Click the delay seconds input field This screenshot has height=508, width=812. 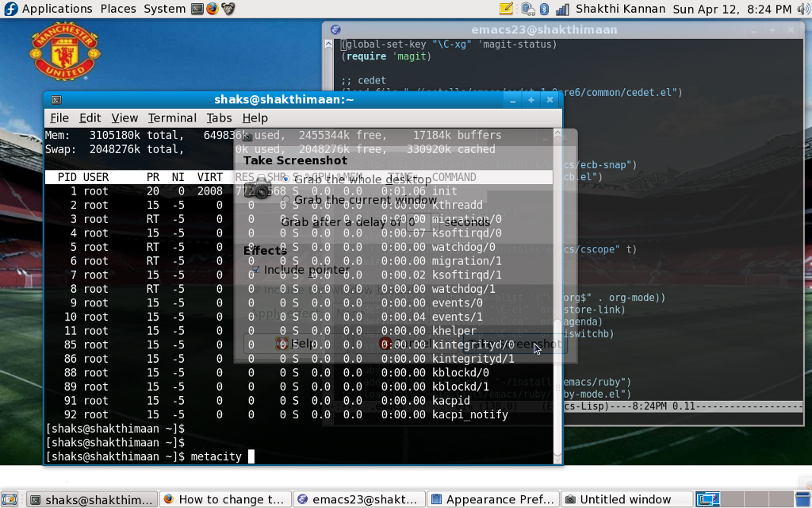(x=419, y=222)
